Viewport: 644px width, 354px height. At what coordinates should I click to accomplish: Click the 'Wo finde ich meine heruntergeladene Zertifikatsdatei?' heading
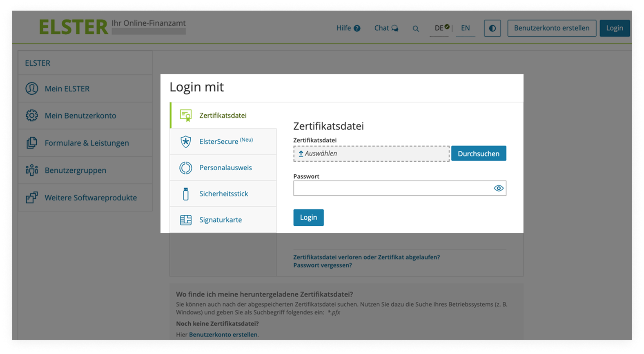(265, 294)
